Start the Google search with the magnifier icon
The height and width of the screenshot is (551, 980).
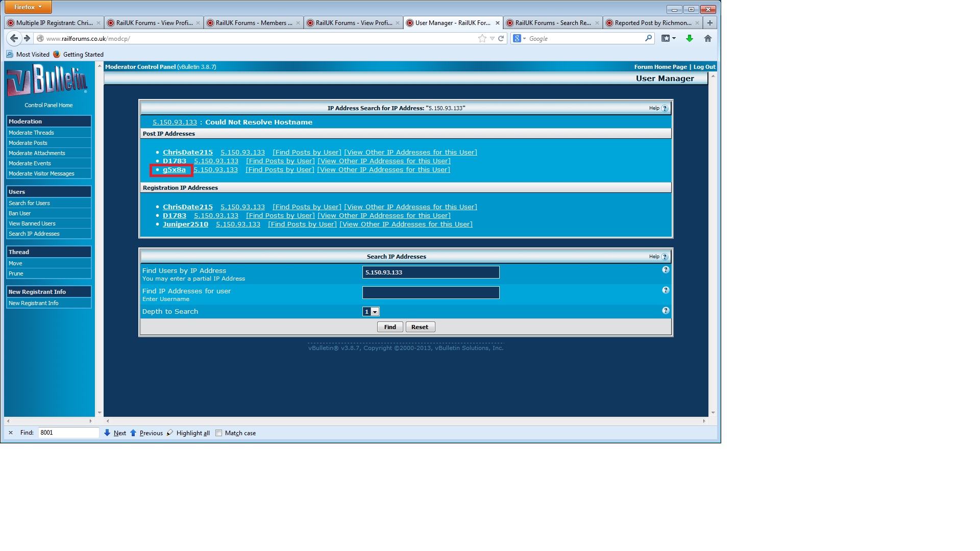point(648,38)
